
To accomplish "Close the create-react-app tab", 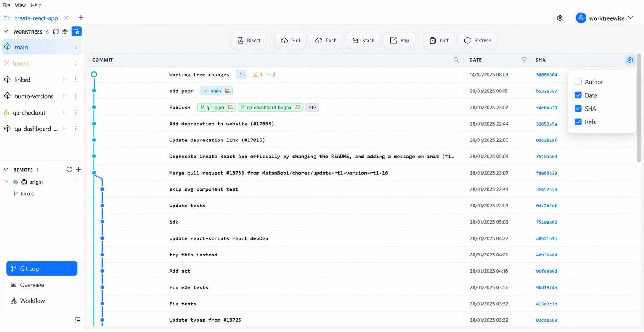I will pos(66,18).
